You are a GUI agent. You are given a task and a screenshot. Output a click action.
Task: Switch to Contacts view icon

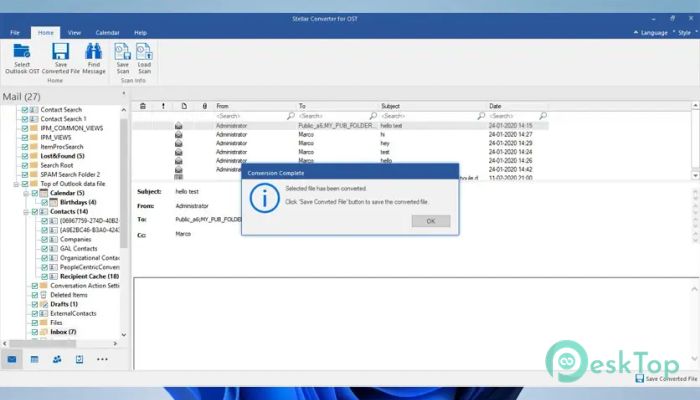(57, 359)
